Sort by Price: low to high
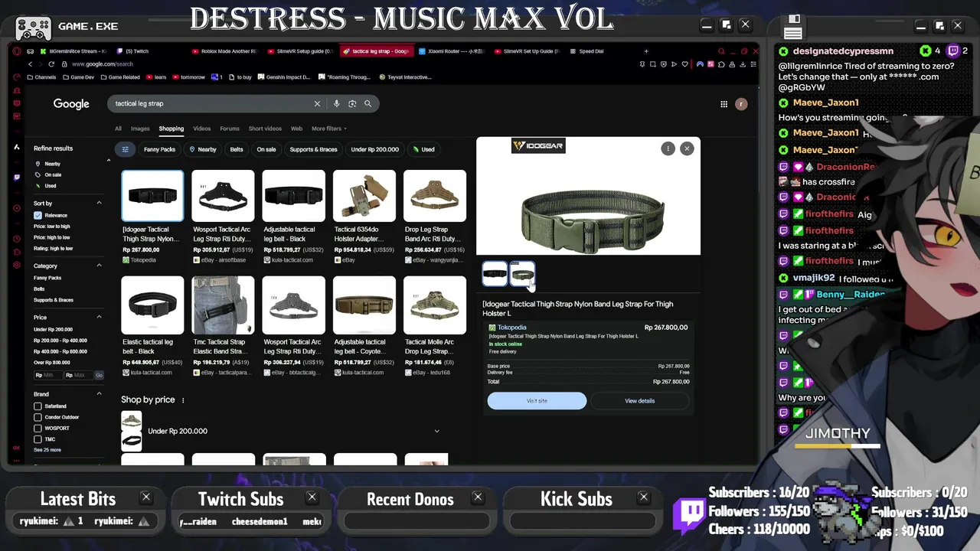The width and height of the screenshot is (980, 551). pos(52,227)
